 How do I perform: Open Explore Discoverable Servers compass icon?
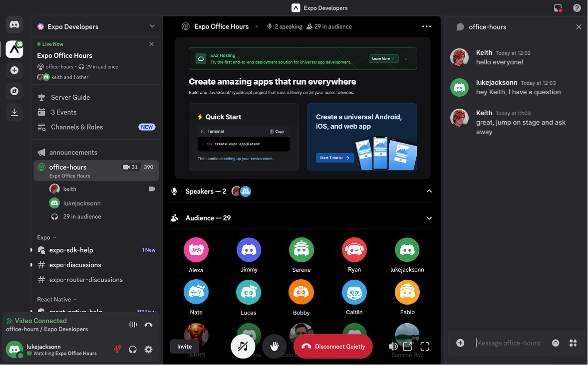point(14,91)
